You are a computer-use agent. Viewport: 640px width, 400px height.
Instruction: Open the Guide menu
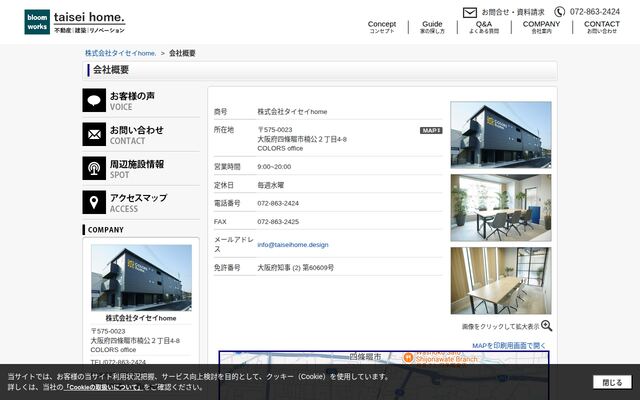(432, 27)
